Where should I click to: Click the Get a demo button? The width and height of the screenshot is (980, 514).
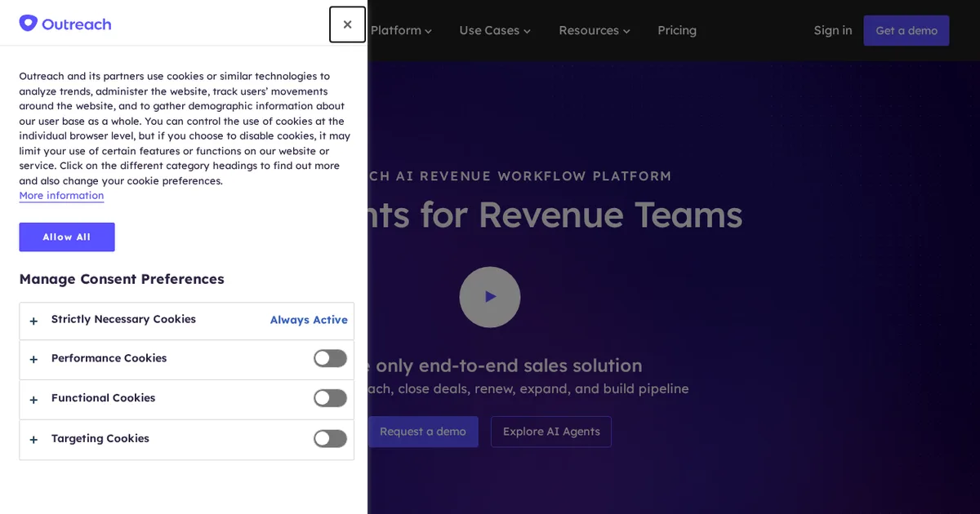(x=906, y=30)
